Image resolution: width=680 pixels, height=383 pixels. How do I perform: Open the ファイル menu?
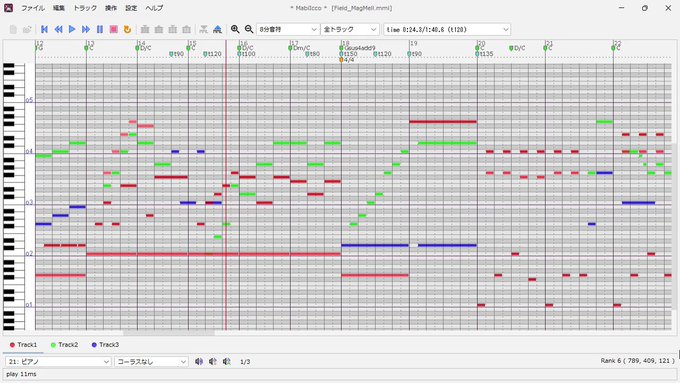pyautogui.click(x=33, y=8)
